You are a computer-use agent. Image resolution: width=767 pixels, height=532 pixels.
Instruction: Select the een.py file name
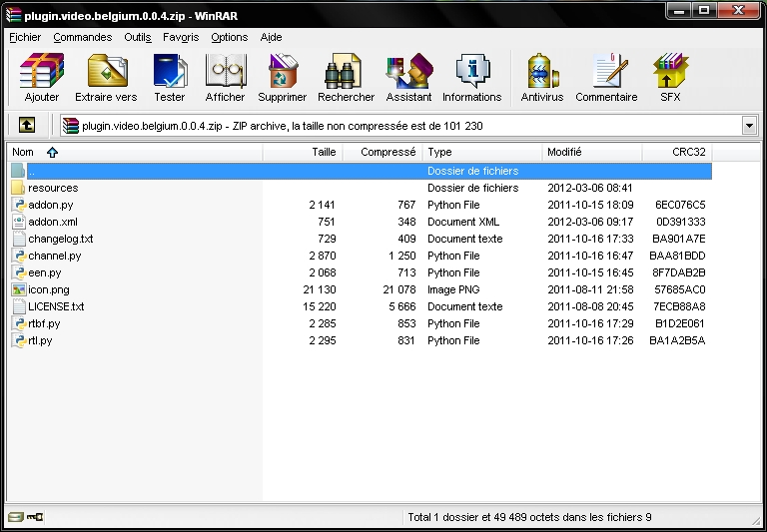45,272
